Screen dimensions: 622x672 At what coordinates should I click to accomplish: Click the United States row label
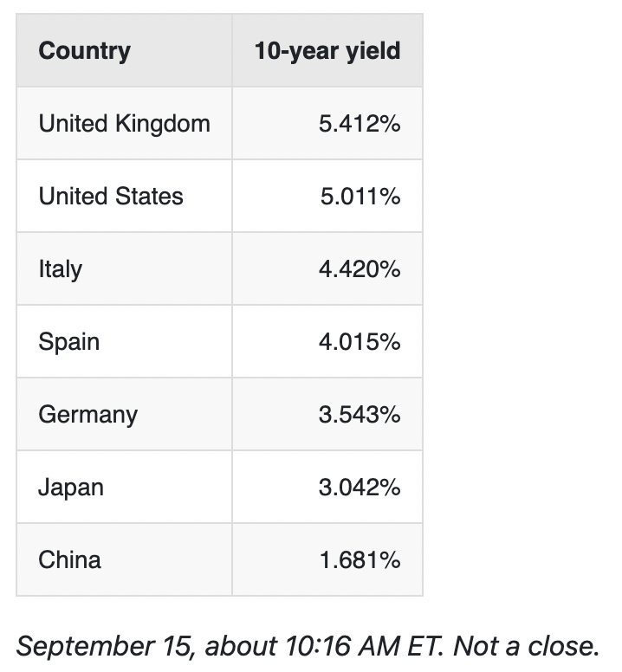coord(111,197)
